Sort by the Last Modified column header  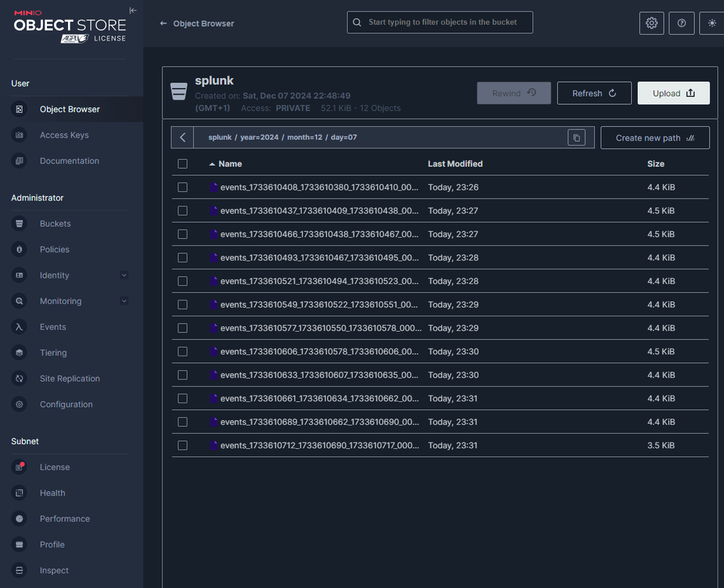[455, 164]
